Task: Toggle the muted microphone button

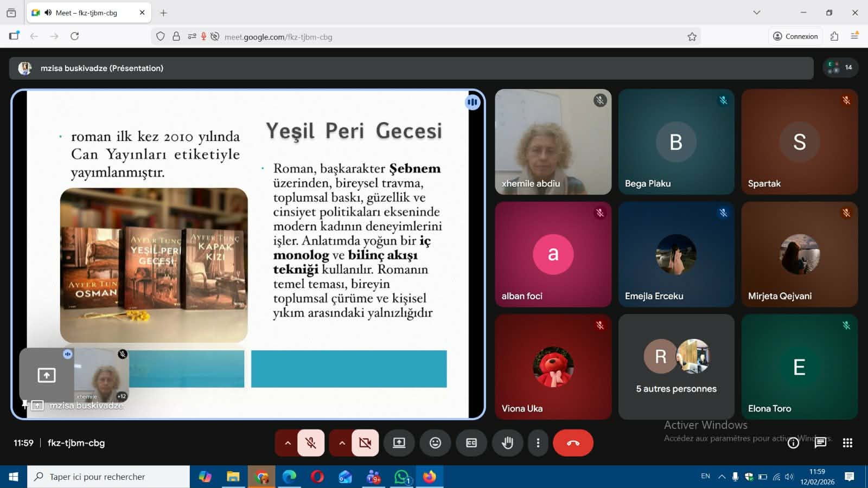Action: (311, 443)
